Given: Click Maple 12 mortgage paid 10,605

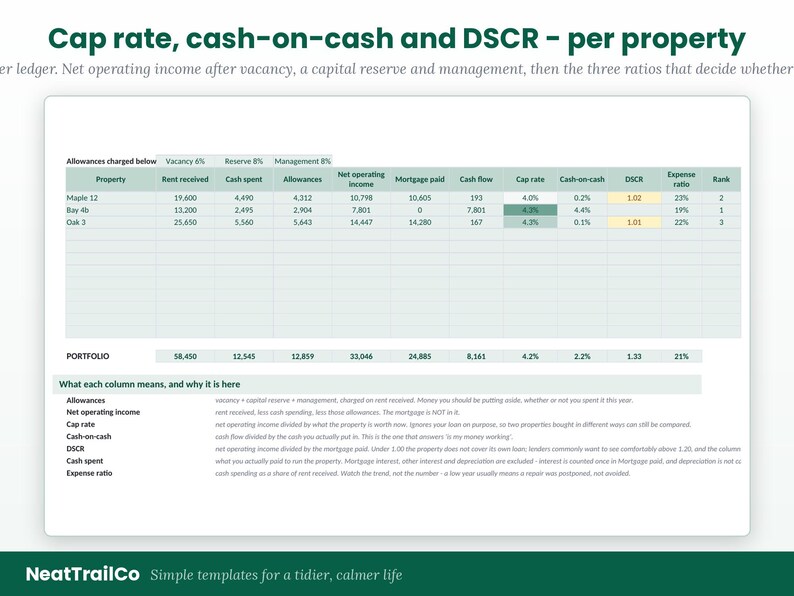Looking at the screenshot, I should pos(420,198).
